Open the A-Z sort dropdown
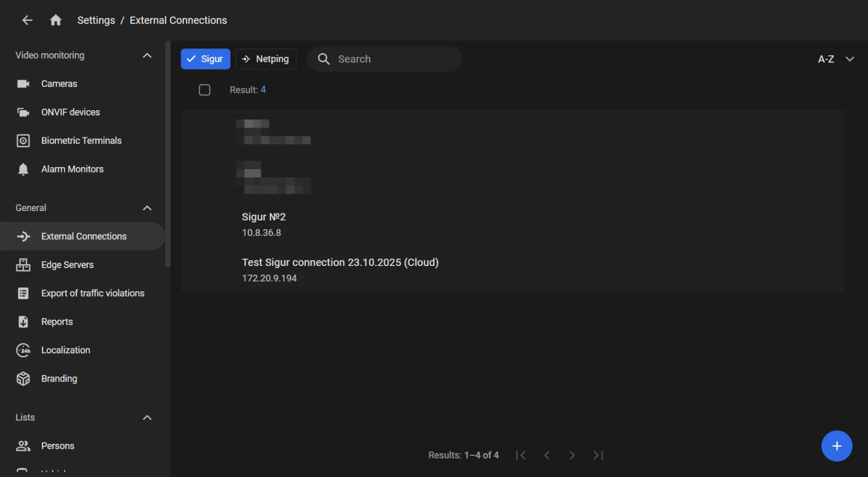Screen dimensions: 868x477 [836, 59]
